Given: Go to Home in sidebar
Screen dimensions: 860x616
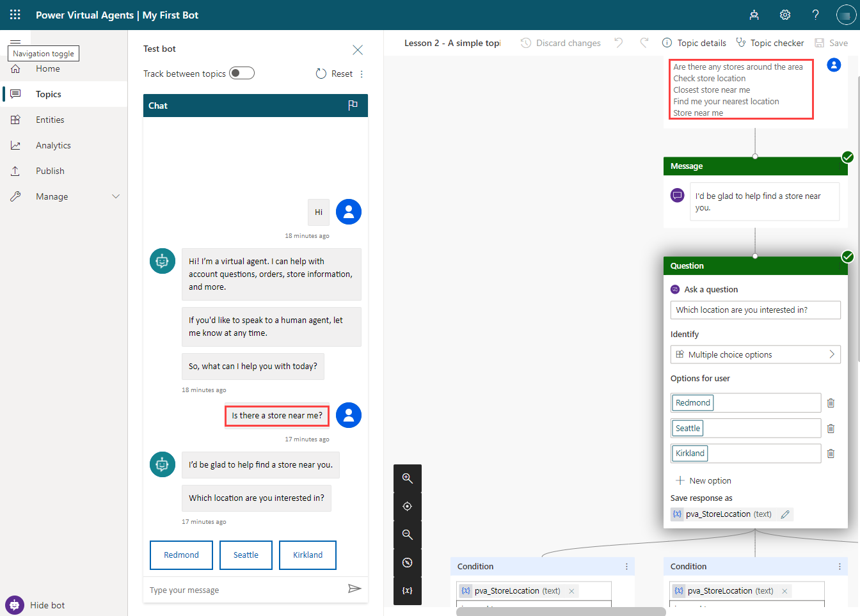Looking at the screenshot, I should (48, 68).
